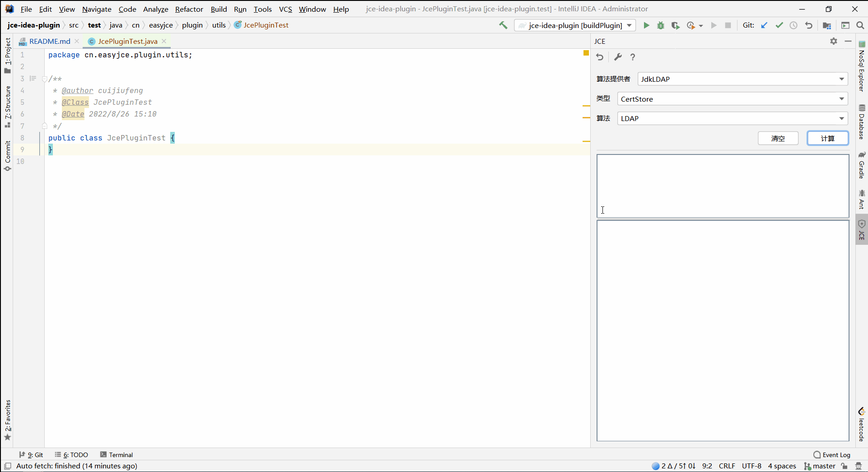
Task: Click the JCE input text area
Action: tap(723, 186)
